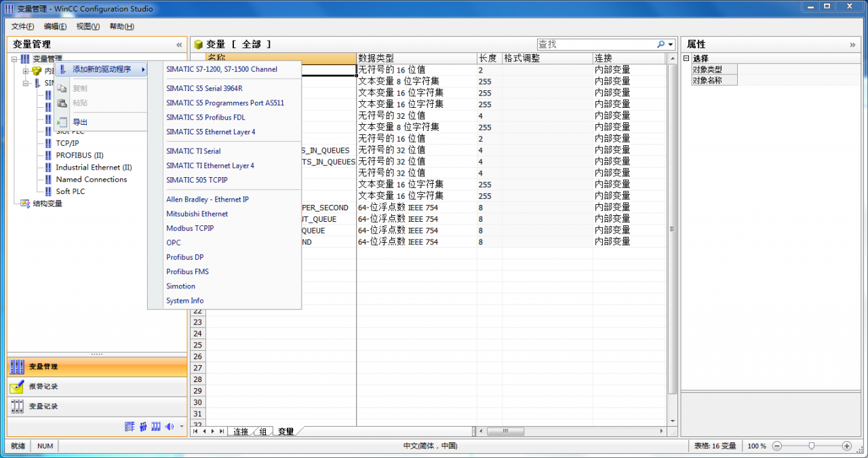Click the yellow cube icon in the 变量 header
Screen dimensions: 868x458
(x=199, y=44)
